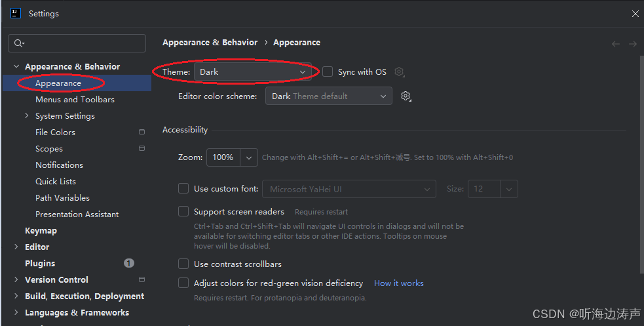
Task: Click the search magnifier icon
Action: click(x=19, y=43)
